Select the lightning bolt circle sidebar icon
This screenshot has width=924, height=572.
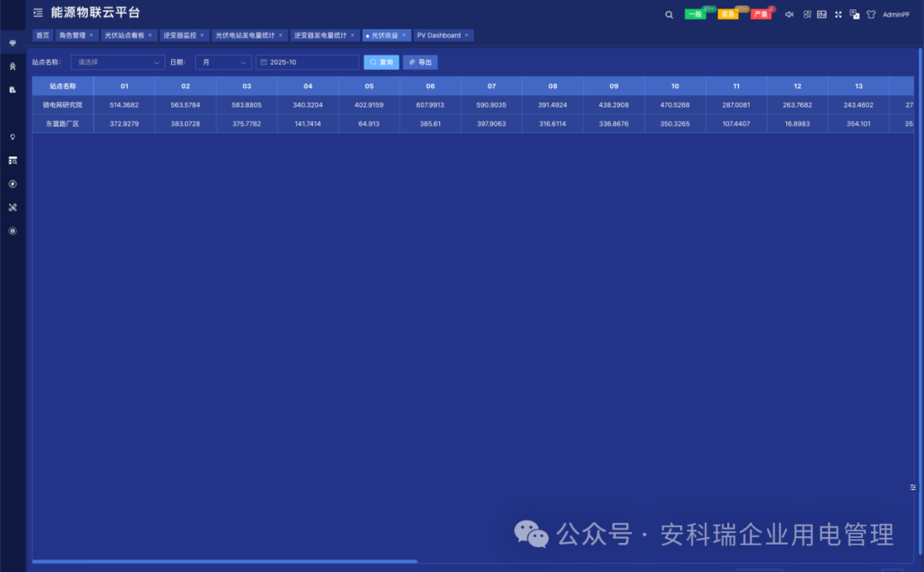tap(12, 184)
